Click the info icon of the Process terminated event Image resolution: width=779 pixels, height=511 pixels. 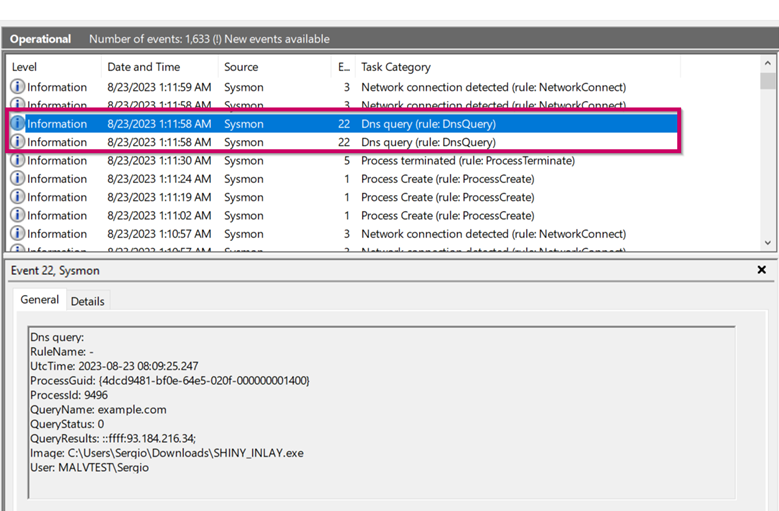[17, 161]
